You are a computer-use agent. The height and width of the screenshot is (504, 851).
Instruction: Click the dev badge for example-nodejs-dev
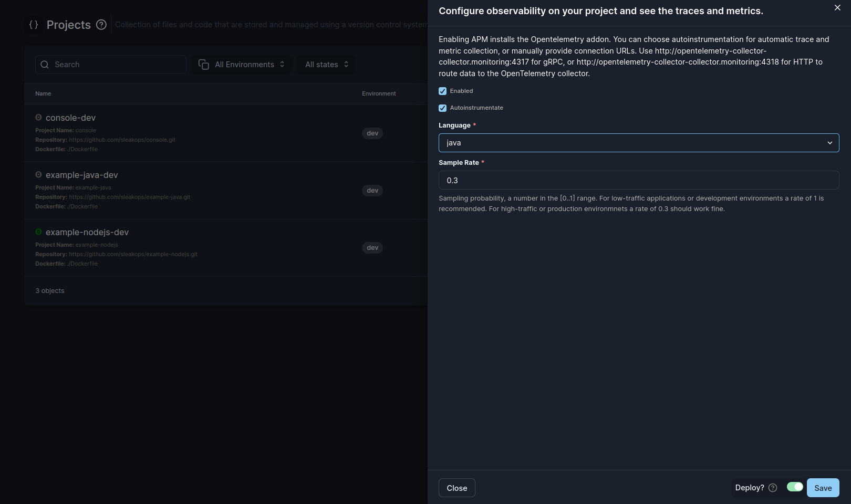[x=372, y=248]
